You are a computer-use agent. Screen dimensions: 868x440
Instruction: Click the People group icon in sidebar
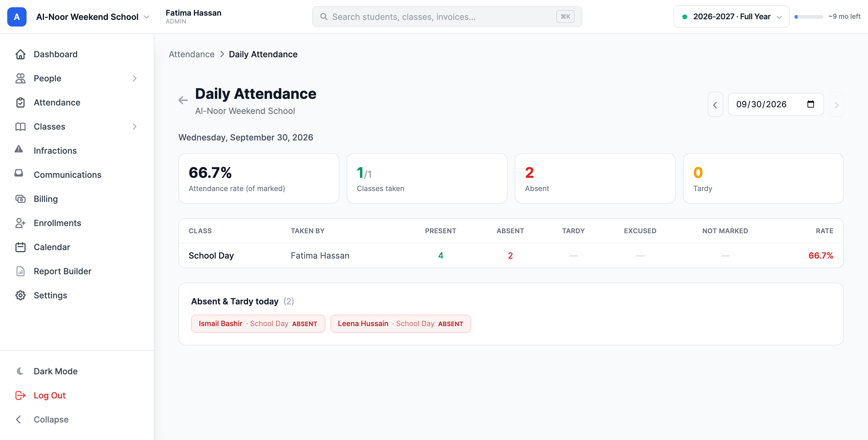pyautogui.click(x=20, y=78)
